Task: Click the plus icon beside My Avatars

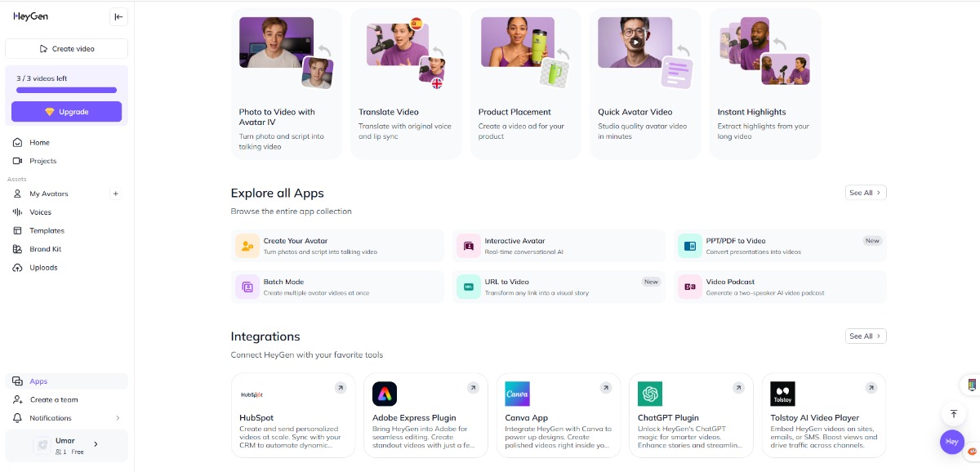Action: (x=115, y=194)
